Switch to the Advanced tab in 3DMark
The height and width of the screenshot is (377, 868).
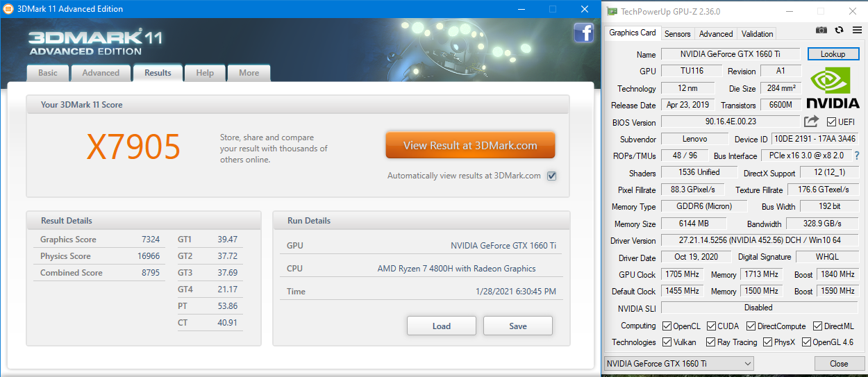coord(101,73)
